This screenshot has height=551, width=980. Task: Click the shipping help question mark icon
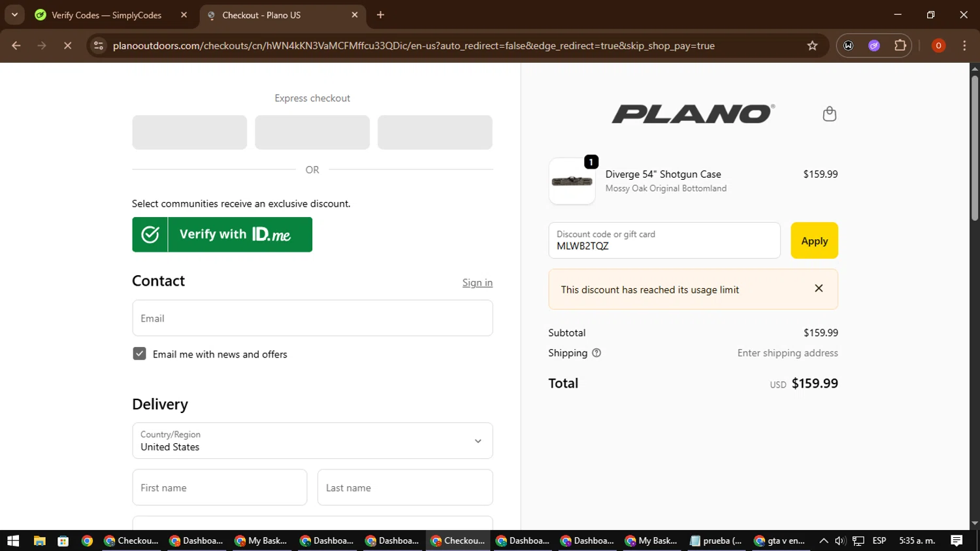(x=596, y=353)
